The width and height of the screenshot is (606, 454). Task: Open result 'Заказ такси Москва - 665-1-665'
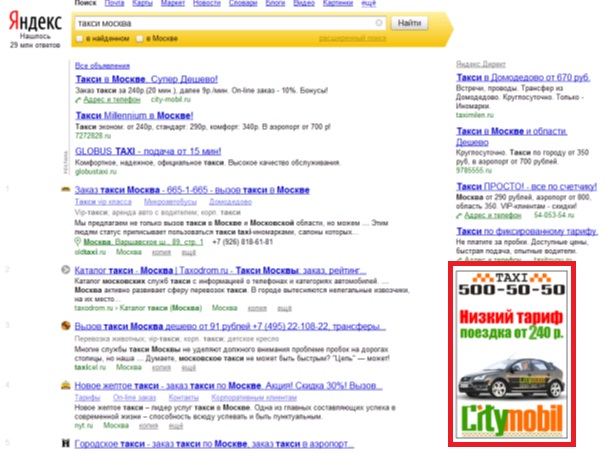(x=192, y=190)
